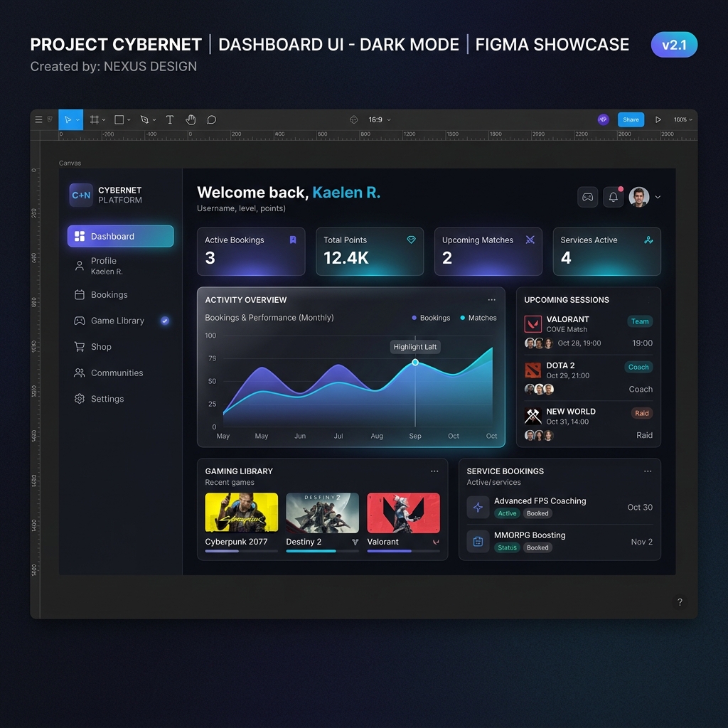Screen dimensions: 728x728
Task: Expand the shape tool dropdown arrow
Action: point(129,119)
